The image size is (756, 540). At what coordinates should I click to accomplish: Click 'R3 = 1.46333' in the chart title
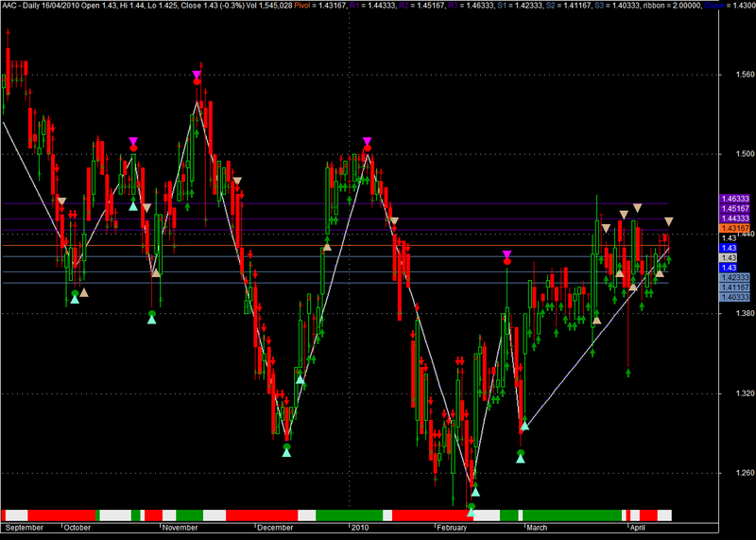tap(470, 6)
